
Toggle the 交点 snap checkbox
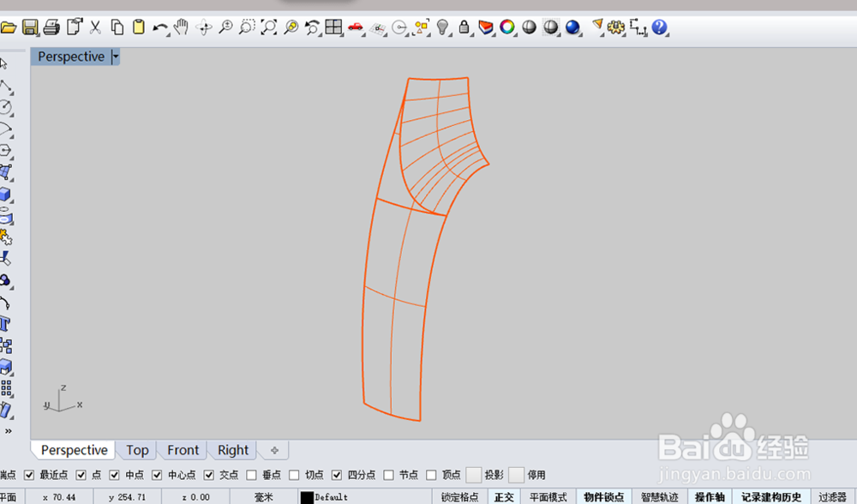pos(208,475)
